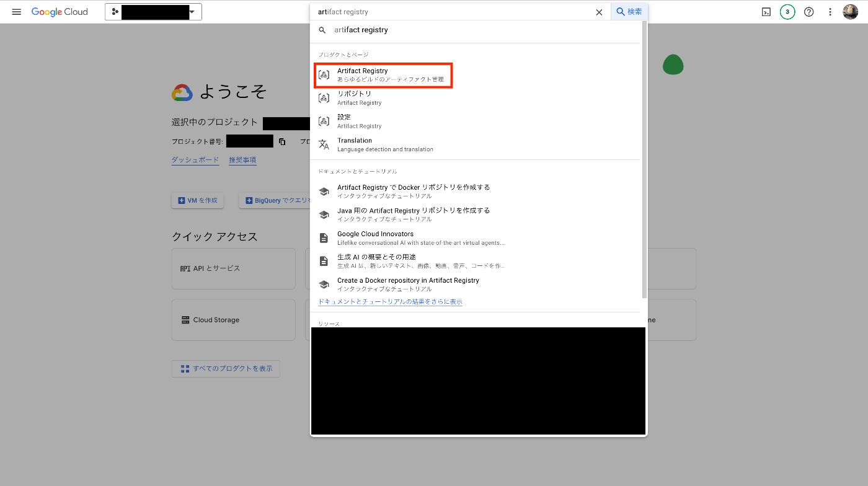
Task: Open tutorial Artifact Registry で Docker リポジトリを作成する
Action: [476, 192]
